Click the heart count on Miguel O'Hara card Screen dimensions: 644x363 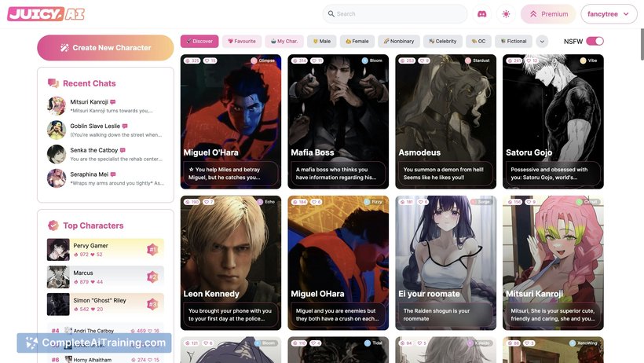point(210,60)
